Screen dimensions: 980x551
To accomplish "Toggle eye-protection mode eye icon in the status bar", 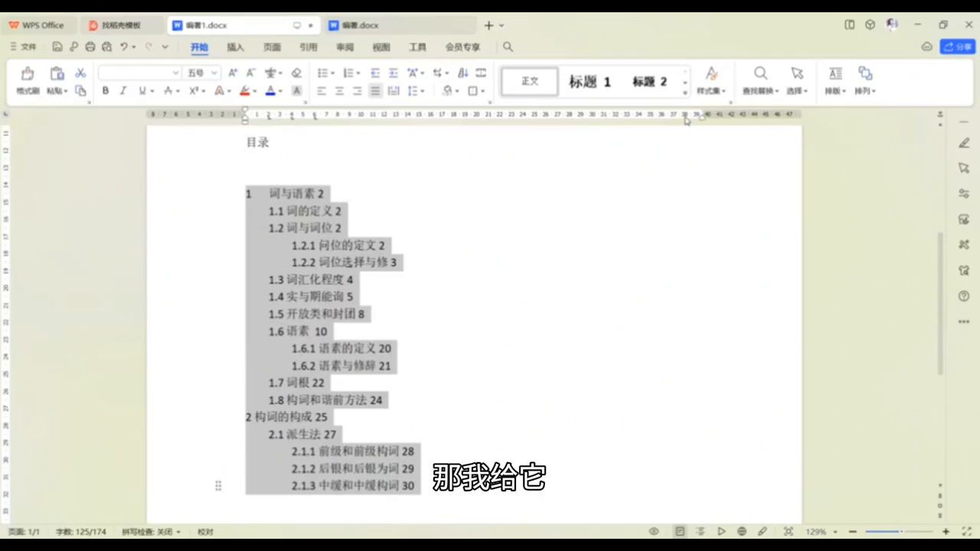I will coord(654,531).
